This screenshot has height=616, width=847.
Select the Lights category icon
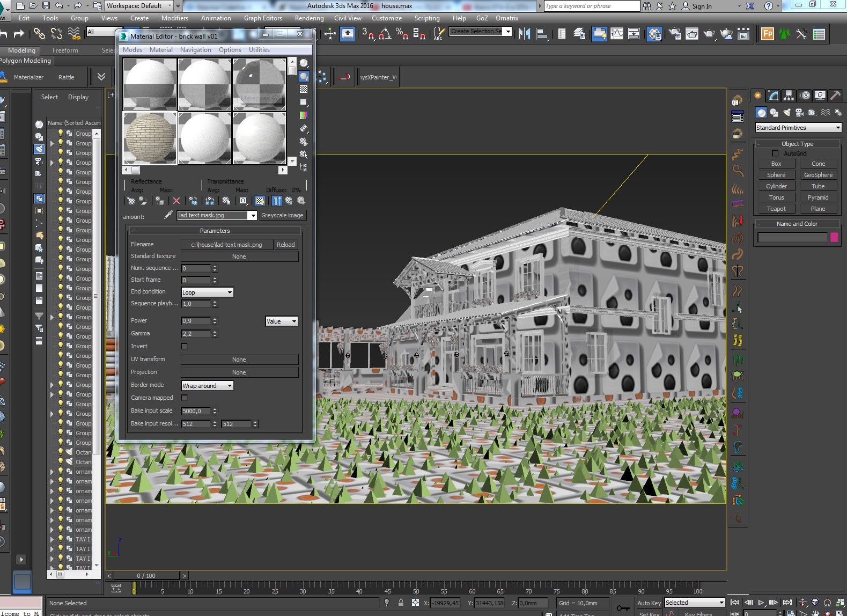[x=787, y=113]
